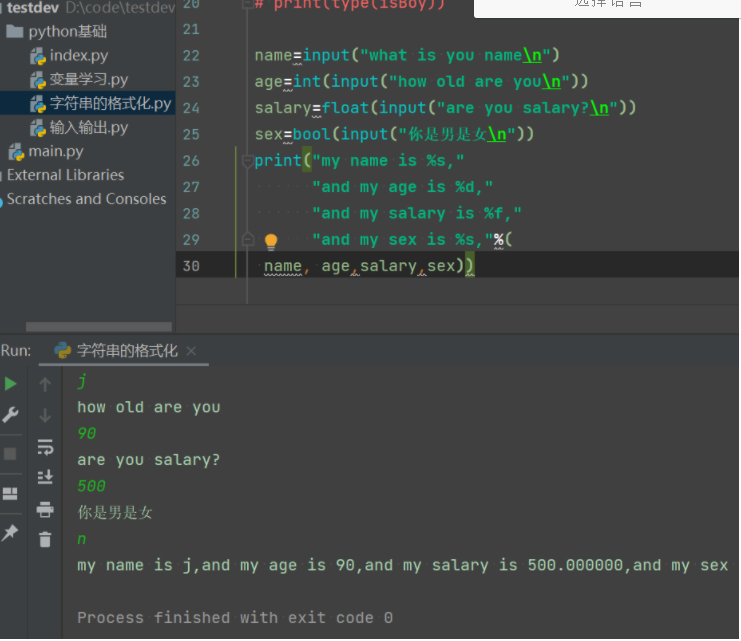The width and height of the screenshot is (741, 641).
Task: Print the console output
Action: (45, 509)
